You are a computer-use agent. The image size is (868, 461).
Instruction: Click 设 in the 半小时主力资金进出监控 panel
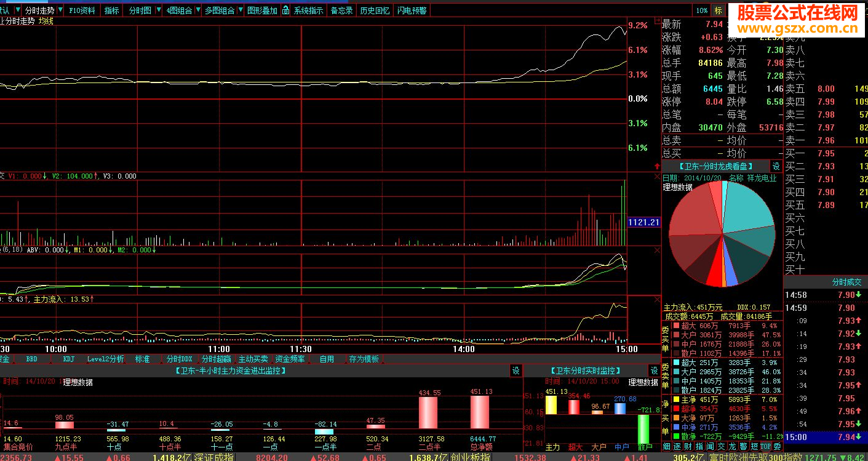(516, 371)
